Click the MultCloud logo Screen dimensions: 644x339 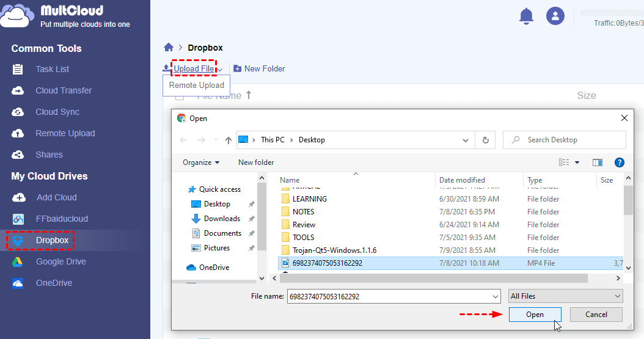tap(16, 16)
